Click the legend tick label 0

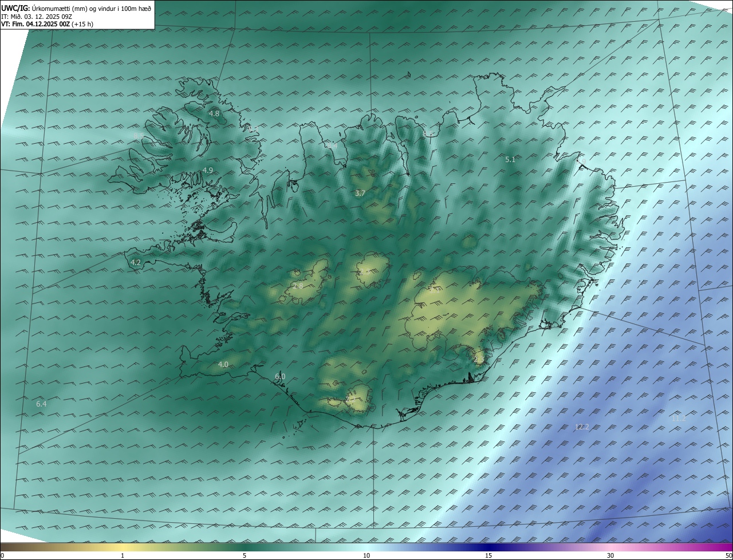pos(2,555)
